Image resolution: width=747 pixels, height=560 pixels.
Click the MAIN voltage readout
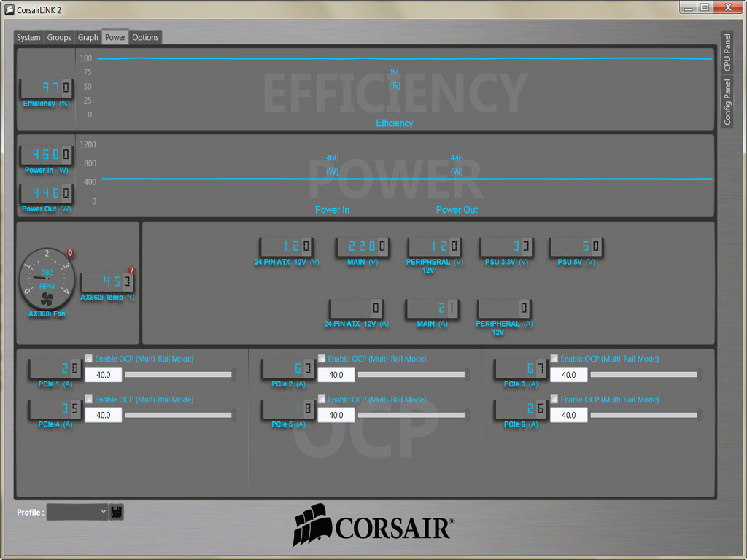click(x=362, y=246)
